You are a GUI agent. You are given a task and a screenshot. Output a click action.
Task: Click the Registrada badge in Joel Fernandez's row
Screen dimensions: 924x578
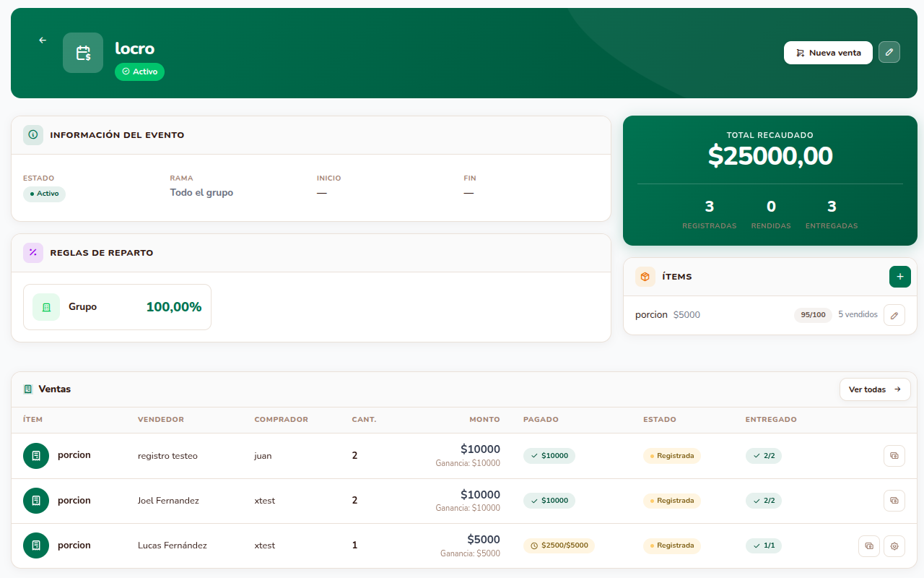click(672, 501)
